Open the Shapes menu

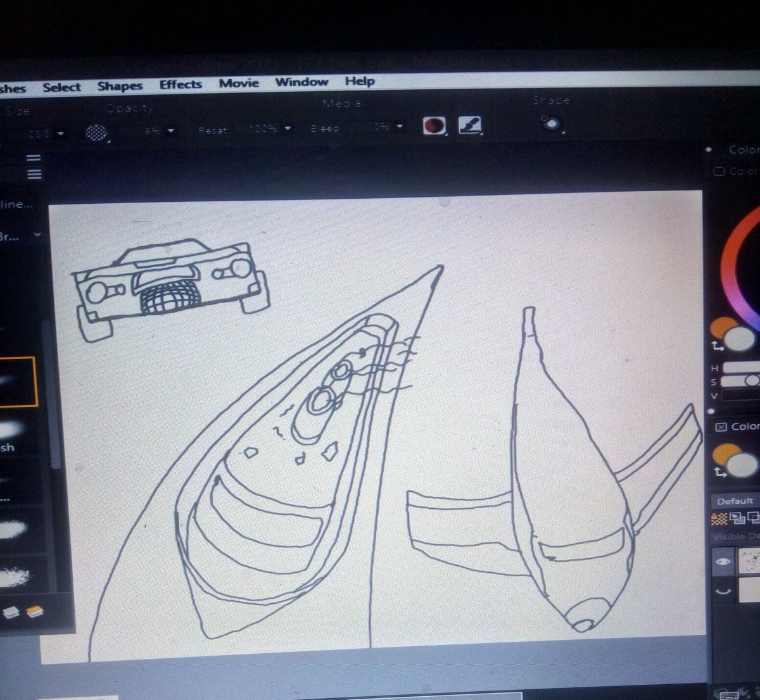120,86
